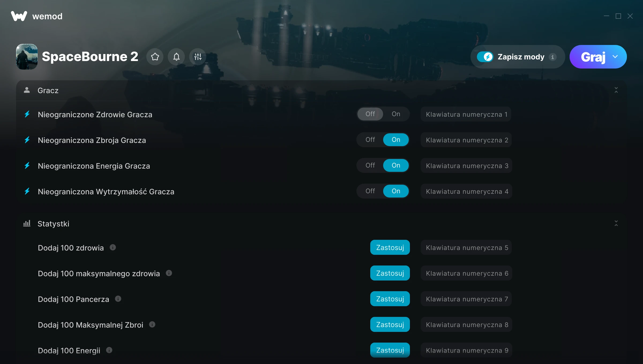This screenshot has width=643, height=364.
Task: Apply Dodaj 100 zdrowia with Zastosuj
Action: [x=390, y=247]
